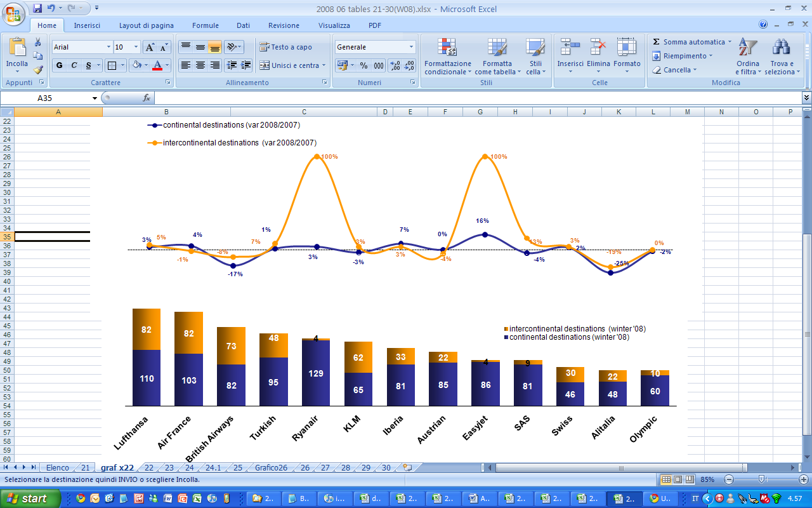Apply percent number style
Image resolution: width=812 pixels, height=508 pixels.
(x=363, y=65)
